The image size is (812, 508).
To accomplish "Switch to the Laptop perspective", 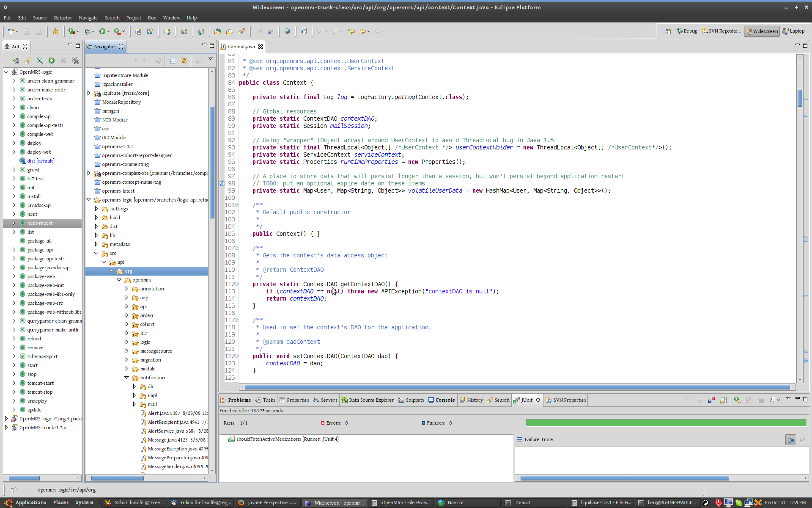I will (x=793, y=31).
